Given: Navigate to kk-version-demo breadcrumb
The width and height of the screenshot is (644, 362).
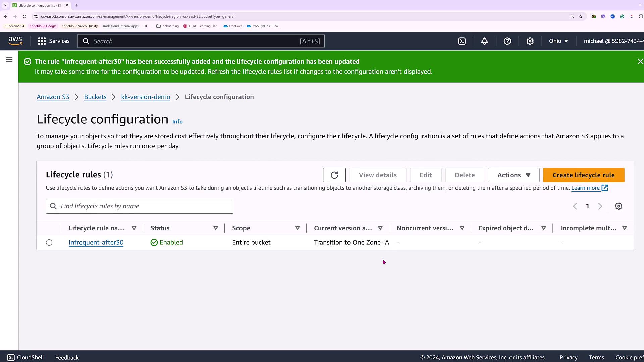Looking at the screenshot, I should pyautogui.click(x=146, y=97).
